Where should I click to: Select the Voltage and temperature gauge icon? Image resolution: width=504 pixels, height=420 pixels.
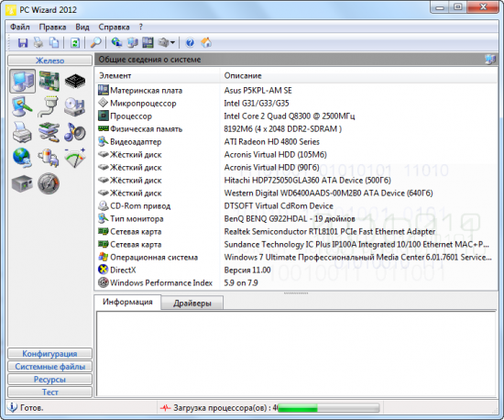point(74,158)
